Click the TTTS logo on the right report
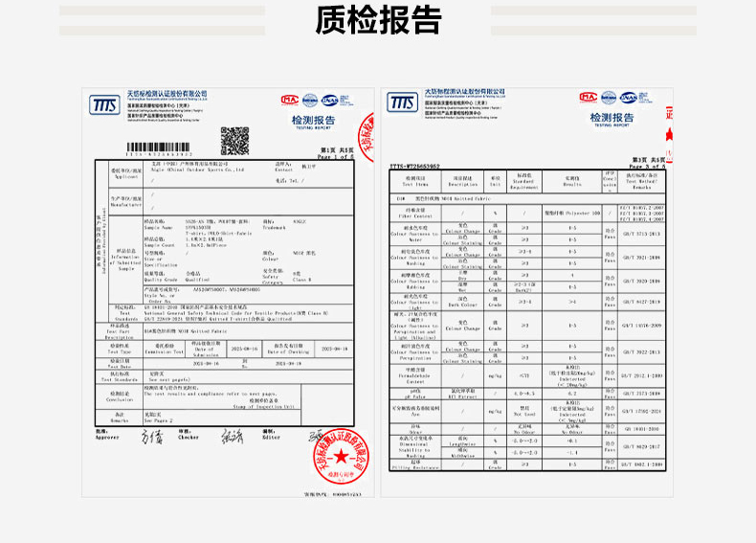Image resolution: width=756 pixels, height=543 pixels. point(404,102)
